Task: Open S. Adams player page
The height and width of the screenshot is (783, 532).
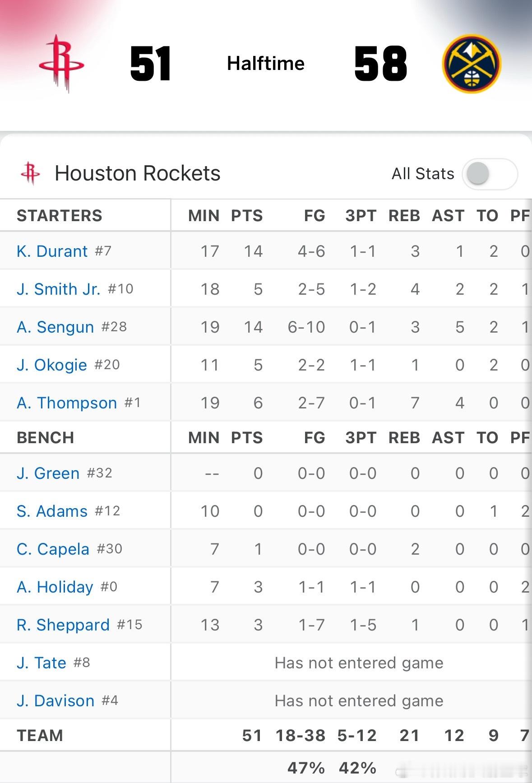Action: click(x=52, y=511)
